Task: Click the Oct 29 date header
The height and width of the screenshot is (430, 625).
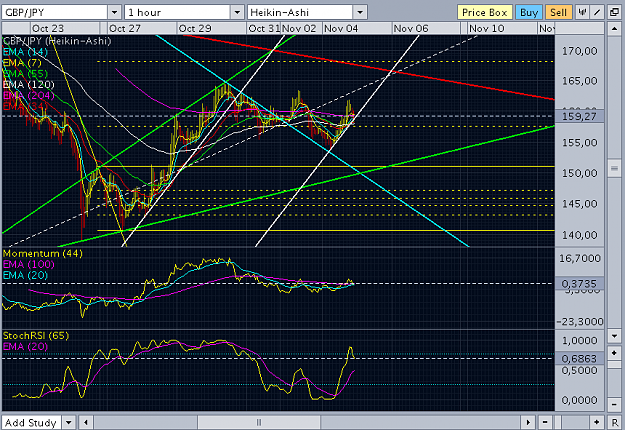Action: pyautogui.click(x=195, y=29)
